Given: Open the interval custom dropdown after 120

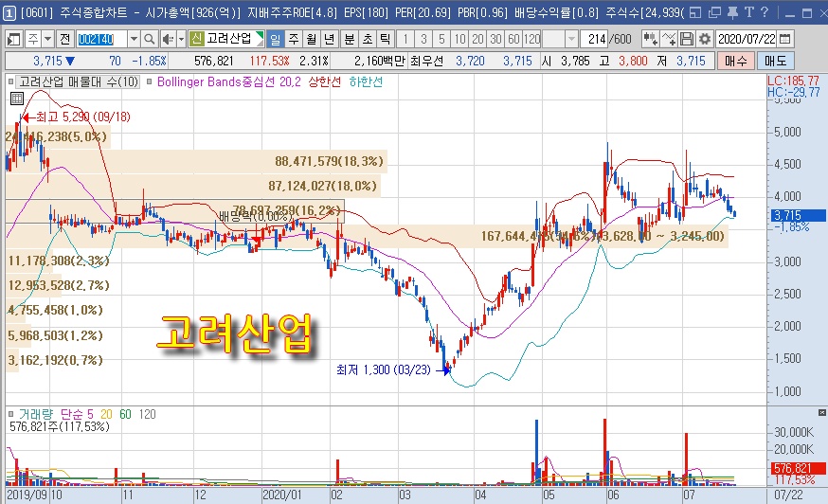Looking at the screenshot, I should (x=571, y=39).
